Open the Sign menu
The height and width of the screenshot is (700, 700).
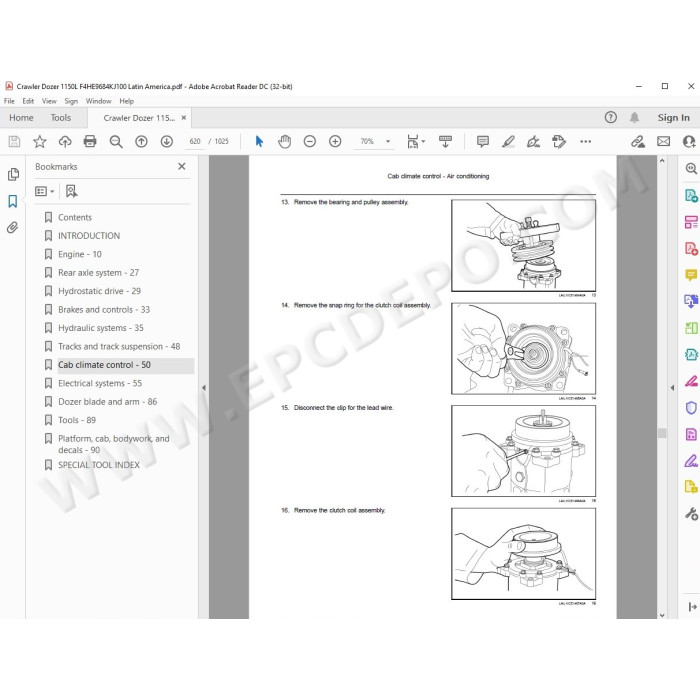click(71, 101)
